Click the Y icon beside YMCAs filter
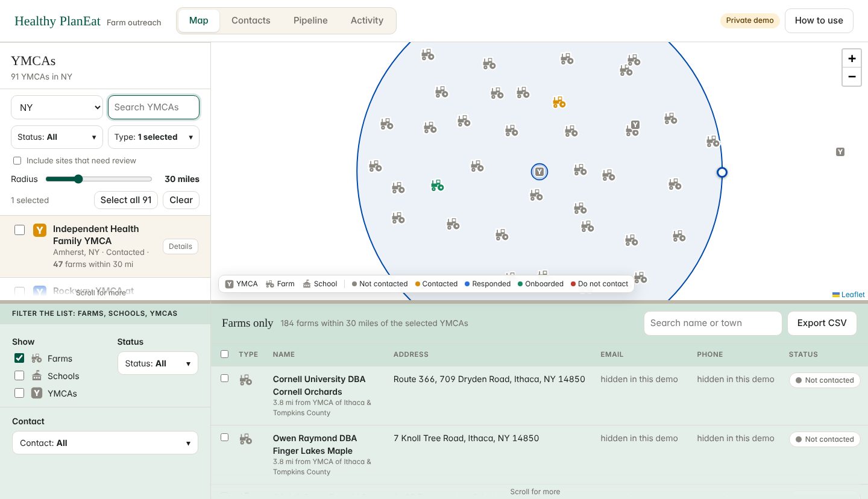The width and height of the screenshot is (868, 499). (x=37, y=394)
